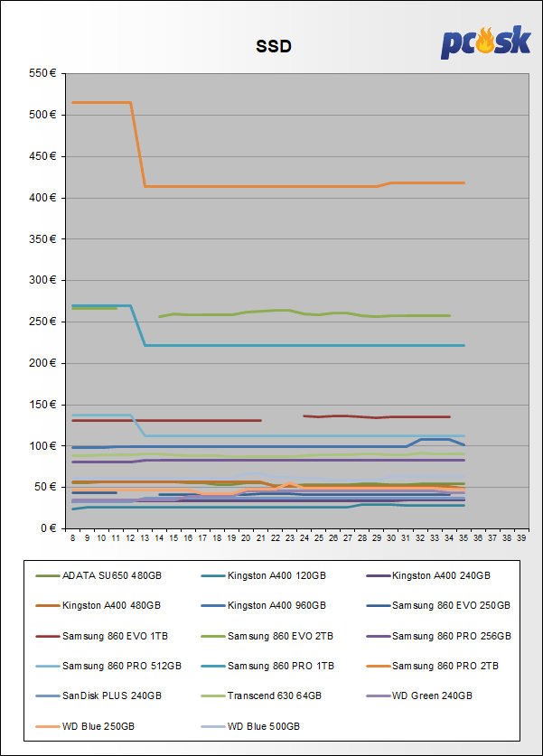The image size is (543, 756).
Task: Click the 400 € axis label
Action: [x=42, y=198]
